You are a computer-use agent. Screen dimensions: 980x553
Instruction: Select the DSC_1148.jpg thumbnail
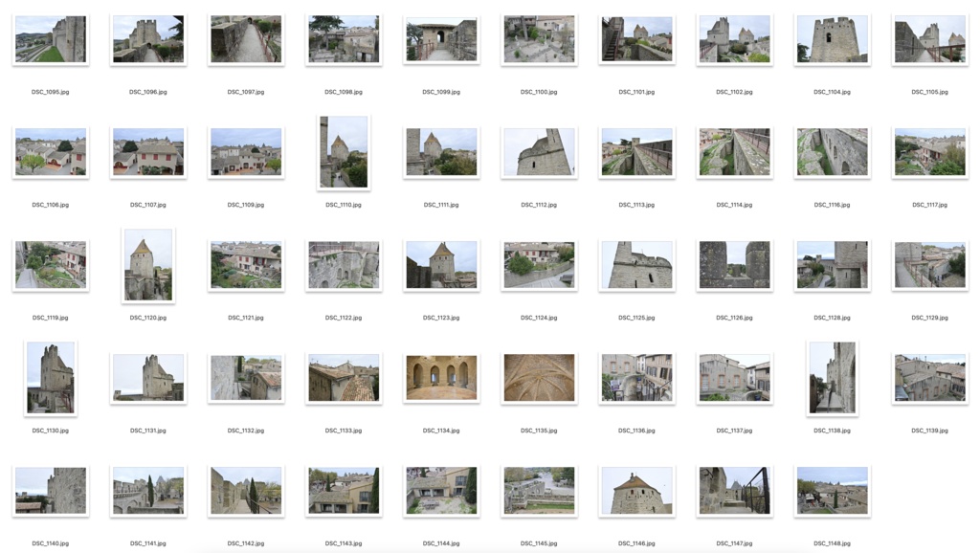pos(832,491)
